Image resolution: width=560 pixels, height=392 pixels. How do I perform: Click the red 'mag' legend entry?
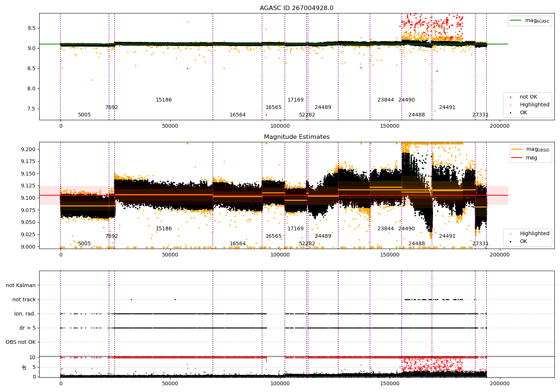525,158
